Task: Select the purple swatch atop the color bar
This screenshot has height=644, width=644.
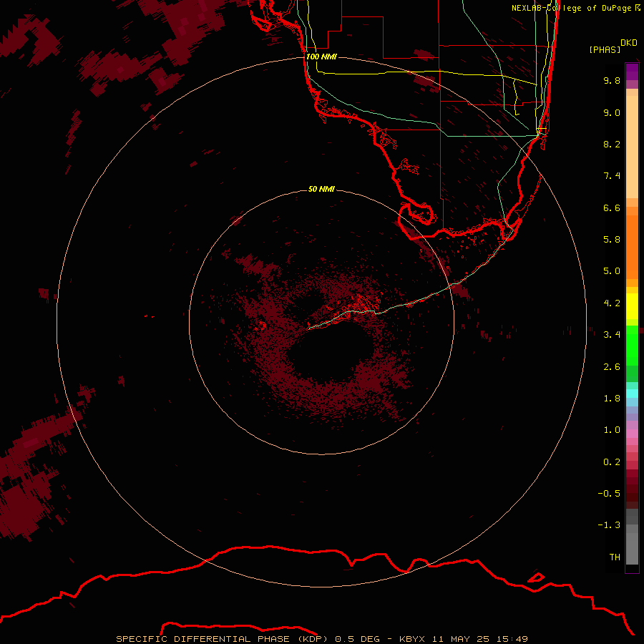Action: click(x=632, y=72)
